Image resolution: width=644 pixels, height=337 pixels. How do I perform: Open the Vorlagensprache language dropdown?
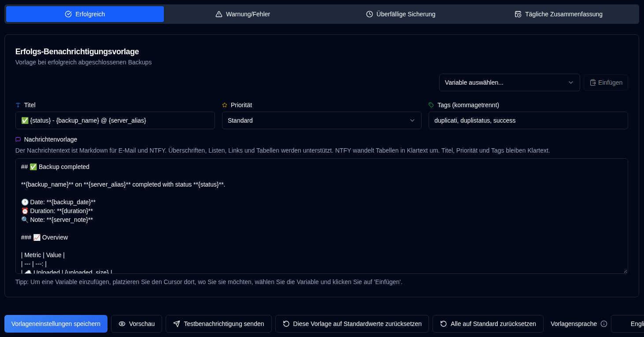coord(627,324)
